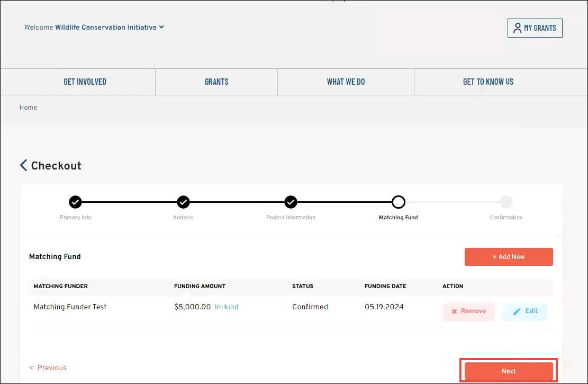Click the Primary Info checkmark step circle

click(75, 202)
